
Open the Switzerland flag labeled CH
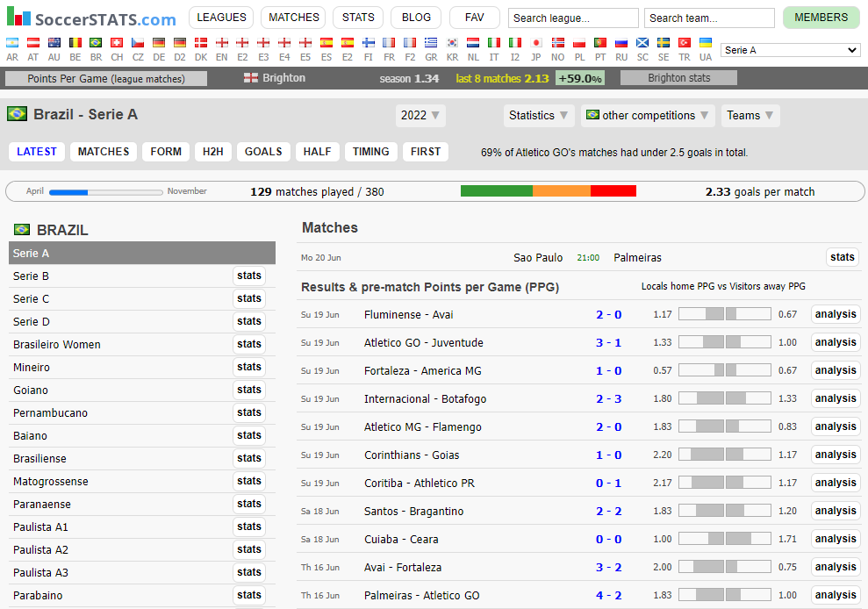point(117,43)
